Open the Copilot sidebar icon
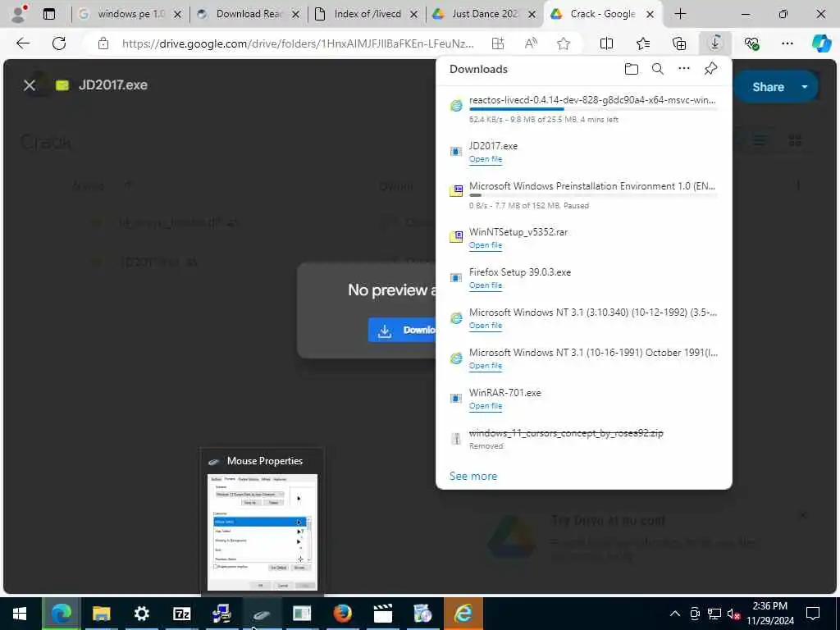The image size is (840, 630). click(x=821, y=43)
